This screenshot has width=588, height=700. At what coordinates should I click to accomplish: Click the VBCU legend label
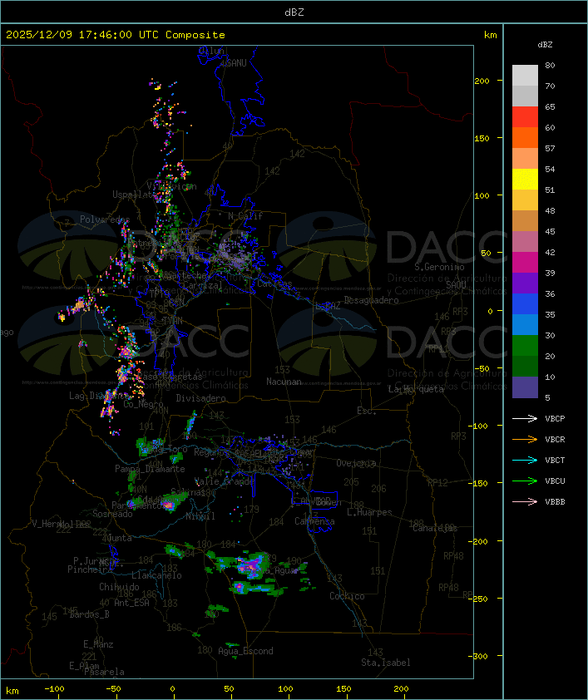click(555, 481)
